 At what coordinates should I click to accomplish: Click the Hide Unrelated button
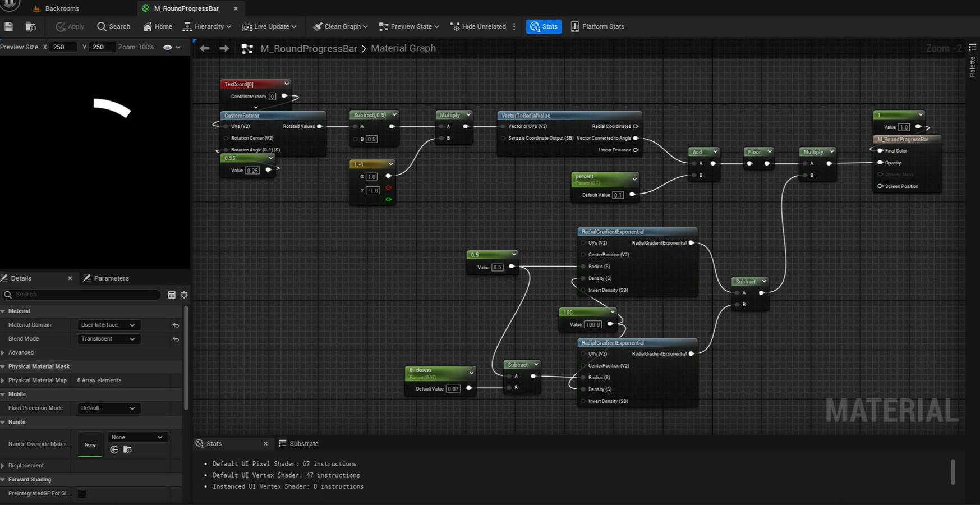coord(478,26)
